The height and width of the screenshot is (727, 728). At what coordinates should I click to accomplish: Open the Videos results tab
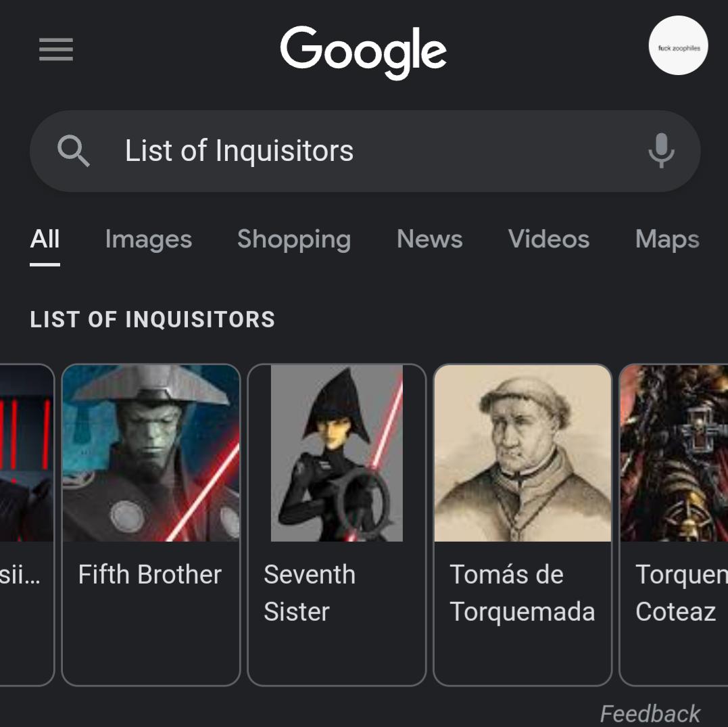tap(548, 239)
